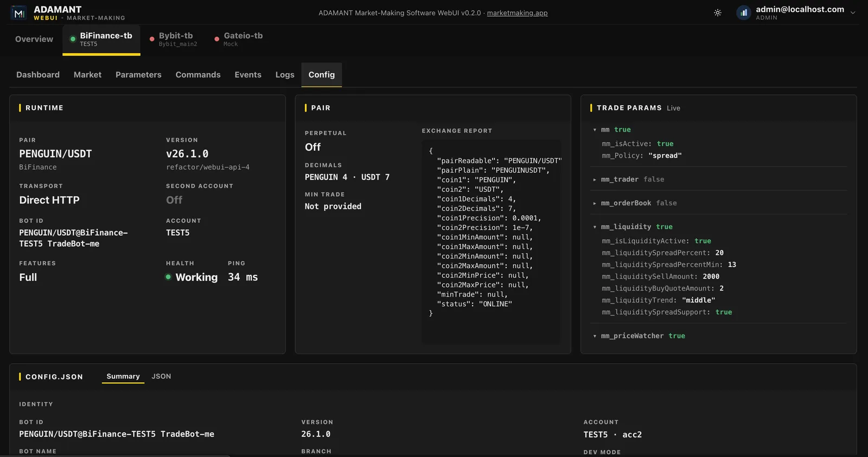Click the Second Account Off value
868x457 pixels.
point(174,200)
